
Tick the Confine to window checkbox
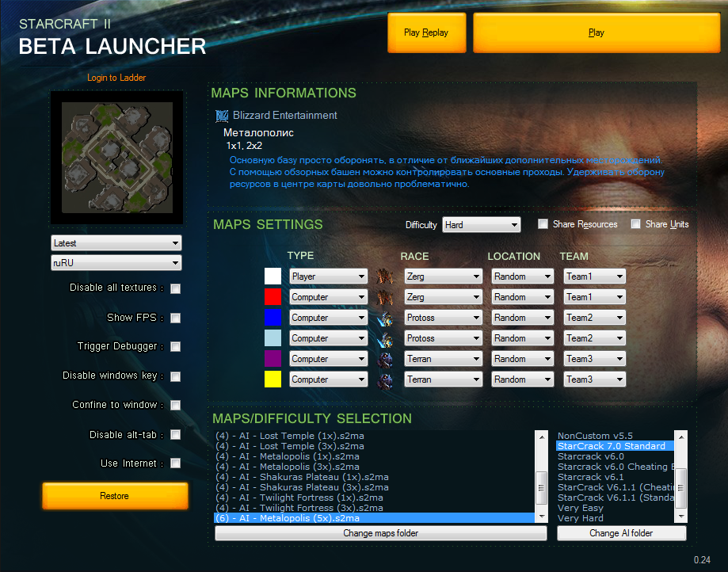tap(176, 406)
